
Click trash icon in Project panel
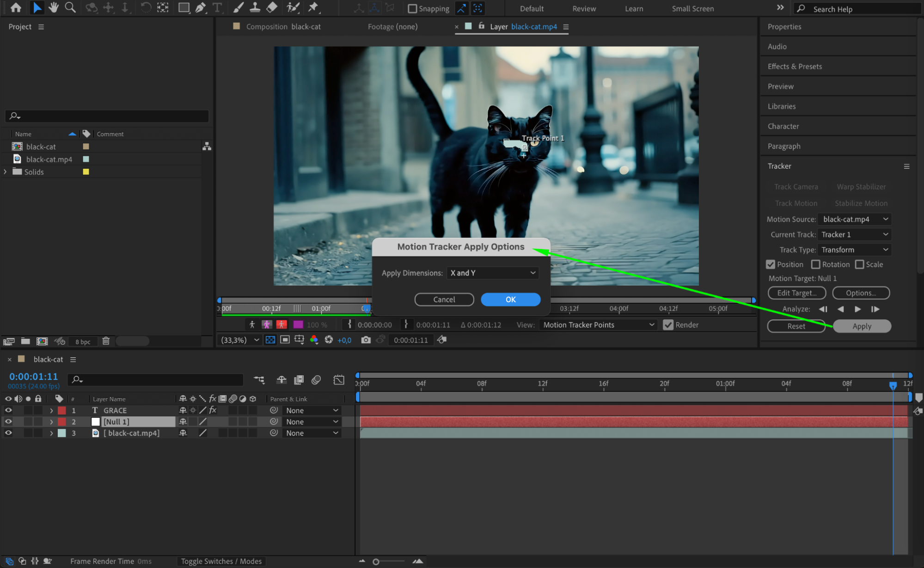tap(106, 341)
